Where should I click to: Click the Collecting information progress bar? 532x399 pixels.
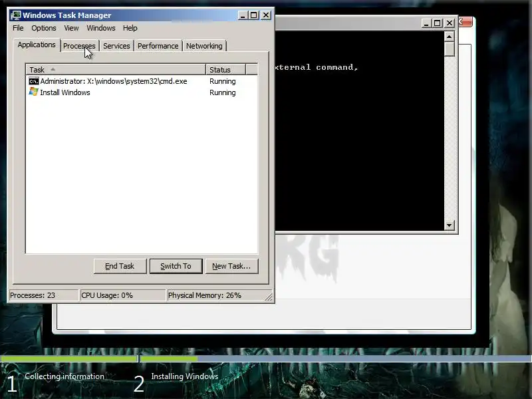[69, 358]
